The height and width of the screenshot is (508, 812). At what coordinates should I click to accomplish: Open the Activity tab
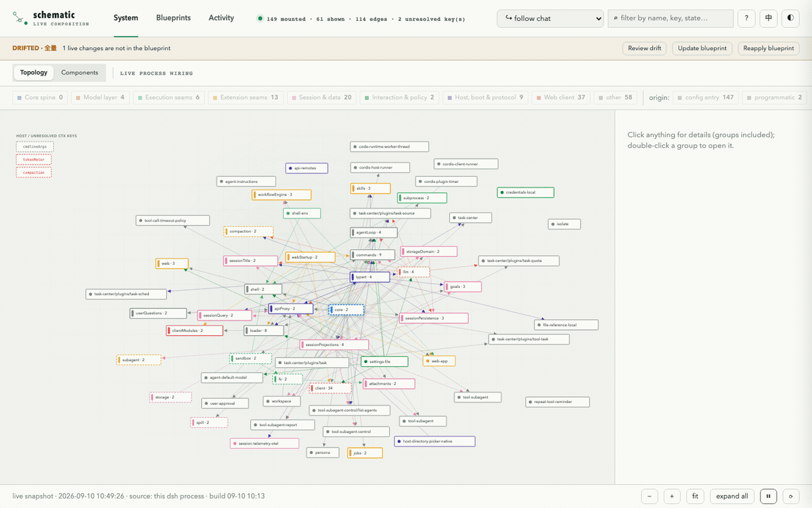point(221,18)
